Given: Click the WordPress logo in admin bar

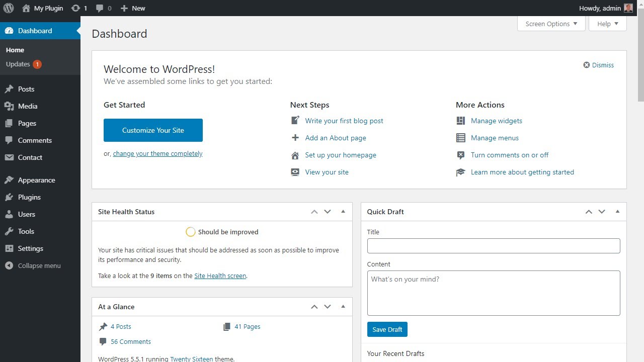Looking at the screenshot, I should pyautogui.click(x=9, y=8).
